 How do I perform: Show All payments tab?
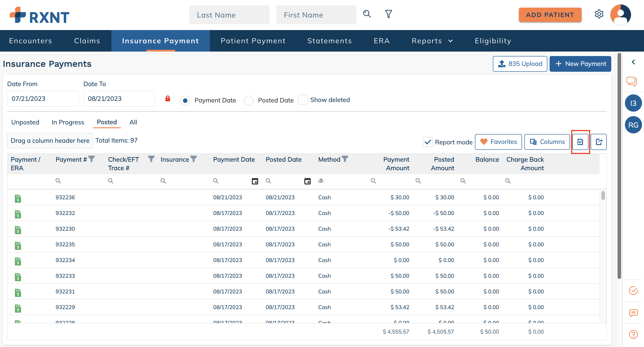click(133, 122)
